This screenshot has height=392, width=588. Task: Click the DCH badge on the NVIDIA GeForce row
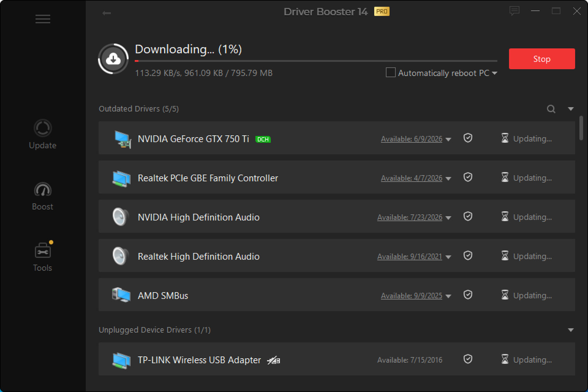pyautogui.click(x=263, y=139)
